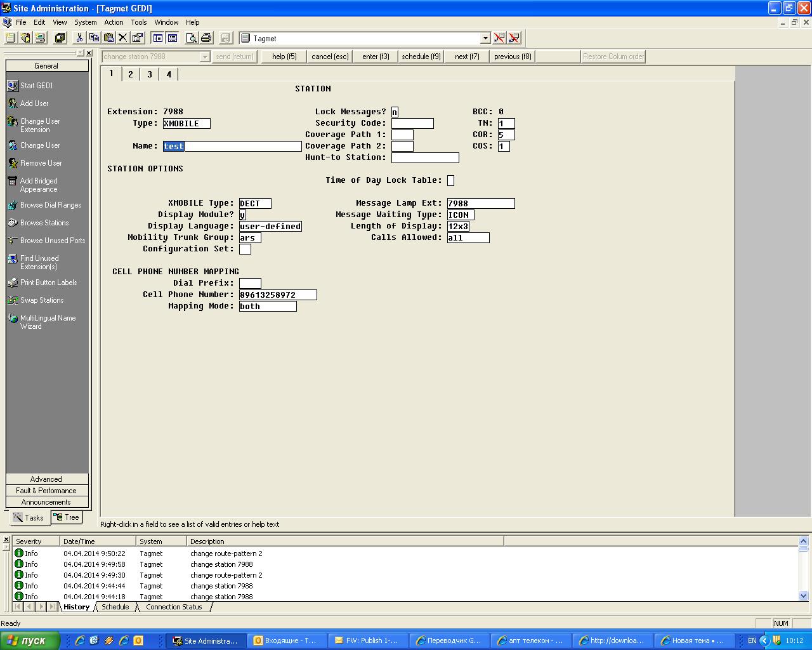
Task: Click the Cut scissors toolbar icon
Action: pyautogui.click(x=80, y=38)
